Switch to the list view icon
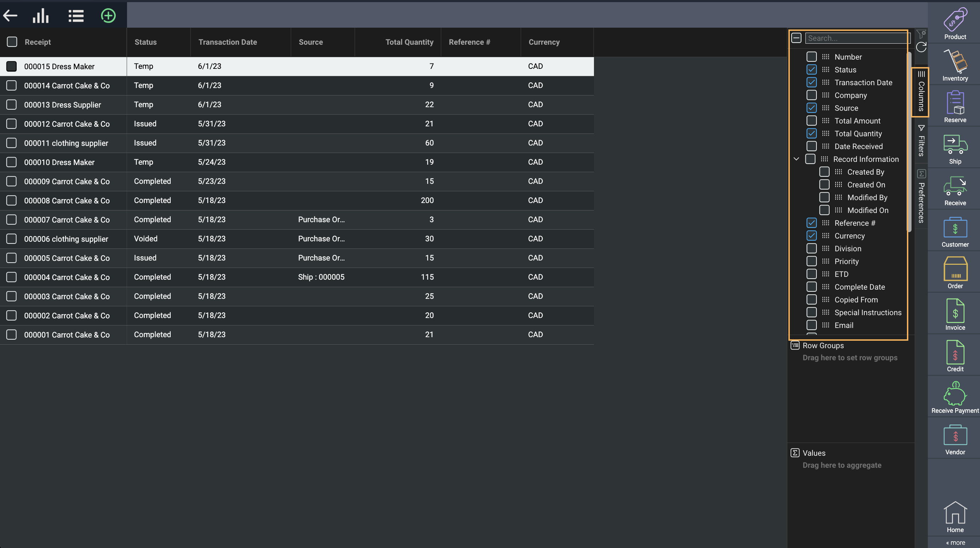Screen dimensions: 980x548 pos(76,16)
